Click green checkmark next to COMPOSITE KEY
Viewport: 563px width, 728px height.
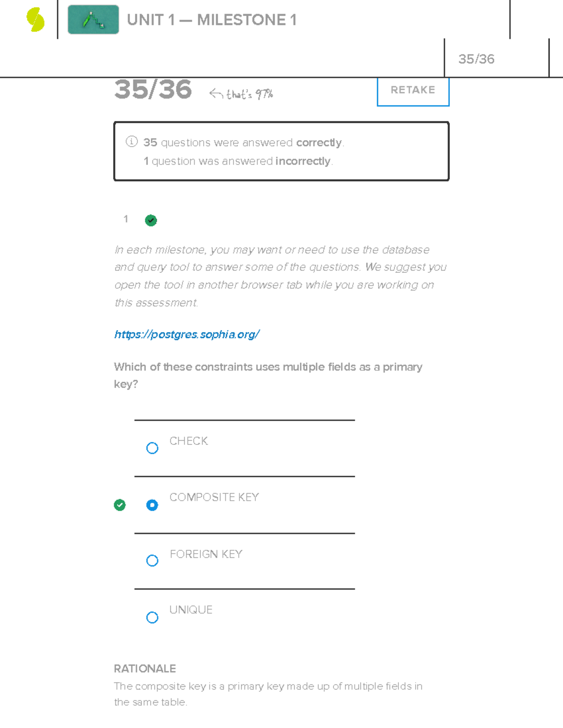(120, 505)
